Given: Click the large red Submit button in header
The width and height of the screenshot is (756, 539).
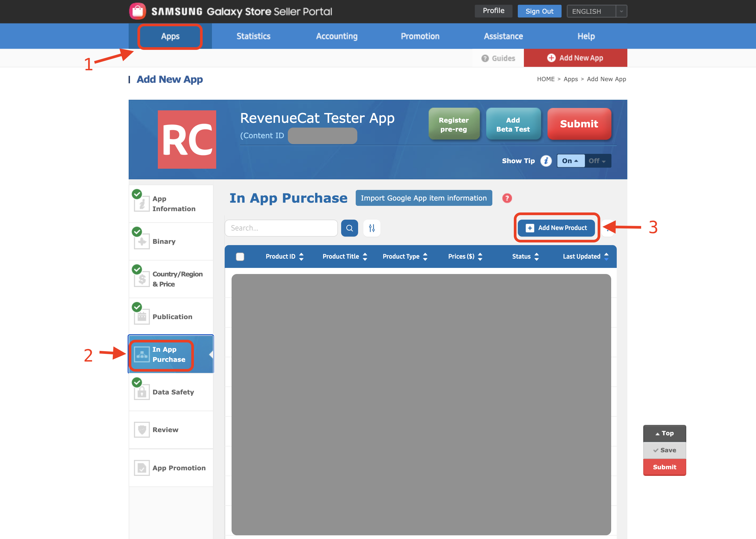Looking at the screenshot, I should 579,124.
